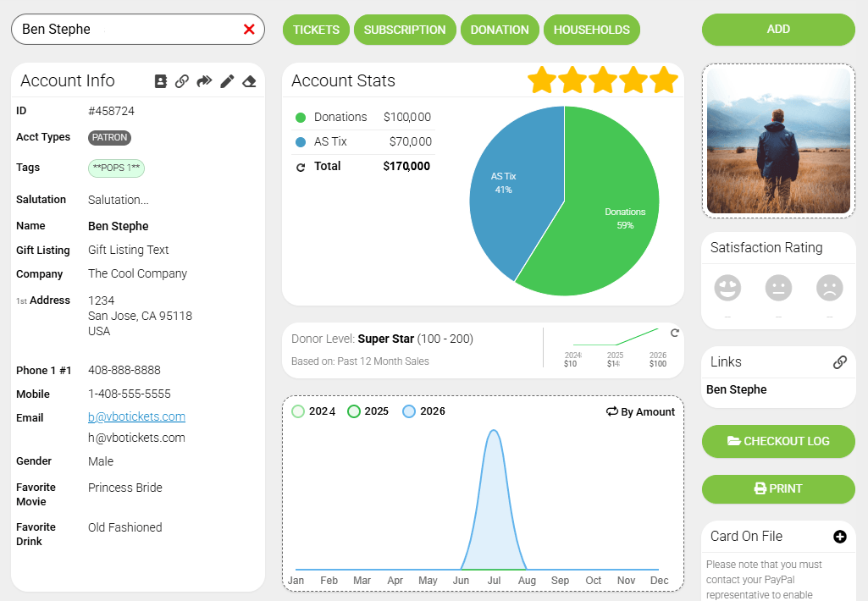Open the Checkout Log
The width and height of the screenshot is (868, 601).
[x=778, y=441]
